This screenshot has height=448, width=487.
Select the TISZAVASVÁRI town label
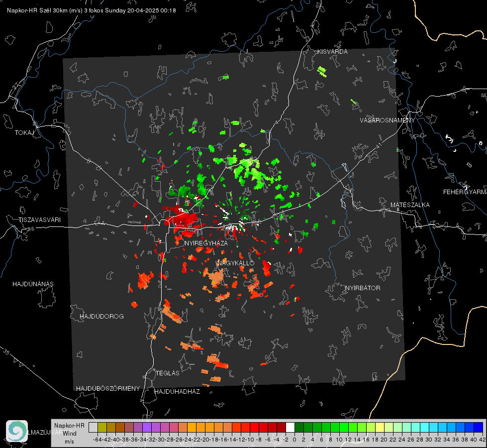click(39, 220)
